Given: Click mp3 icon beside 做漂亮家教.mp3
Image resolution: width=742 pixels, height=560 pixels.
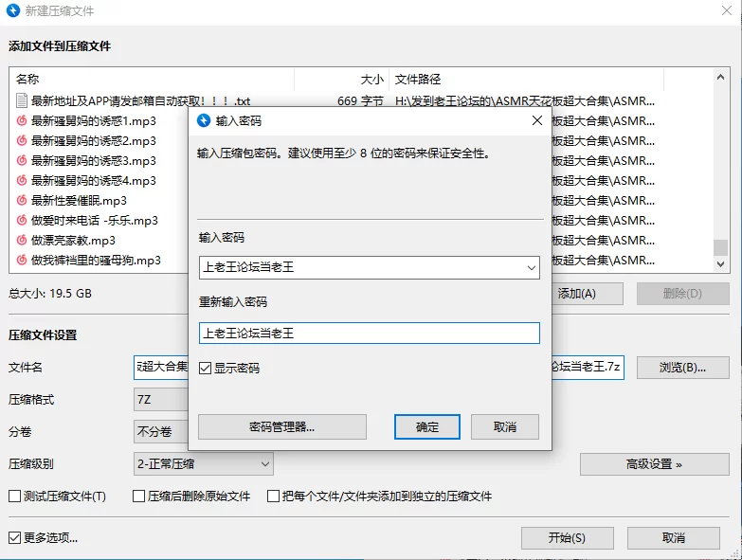Looking at the screenshot, I should [21, 240].
